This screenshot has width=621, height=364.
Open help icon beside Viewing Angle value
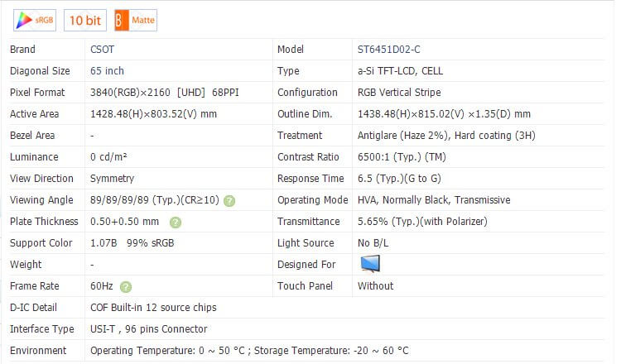coord(229,200)
